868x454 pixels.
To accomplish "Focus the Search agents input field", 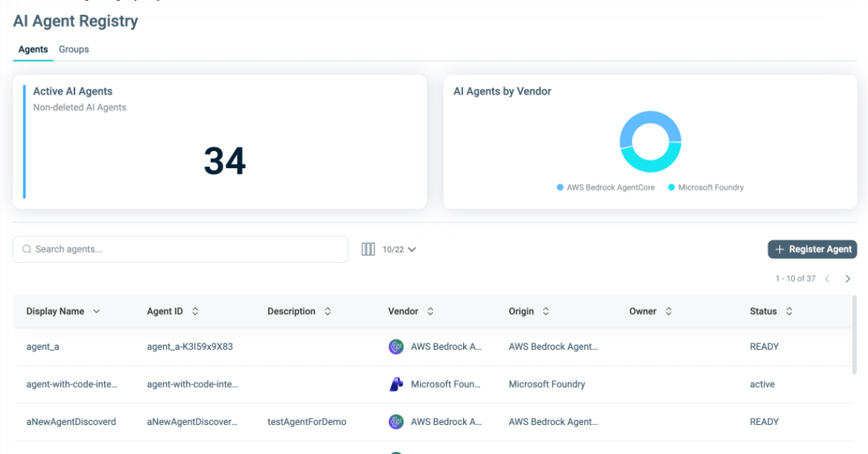I will [181, 249].
